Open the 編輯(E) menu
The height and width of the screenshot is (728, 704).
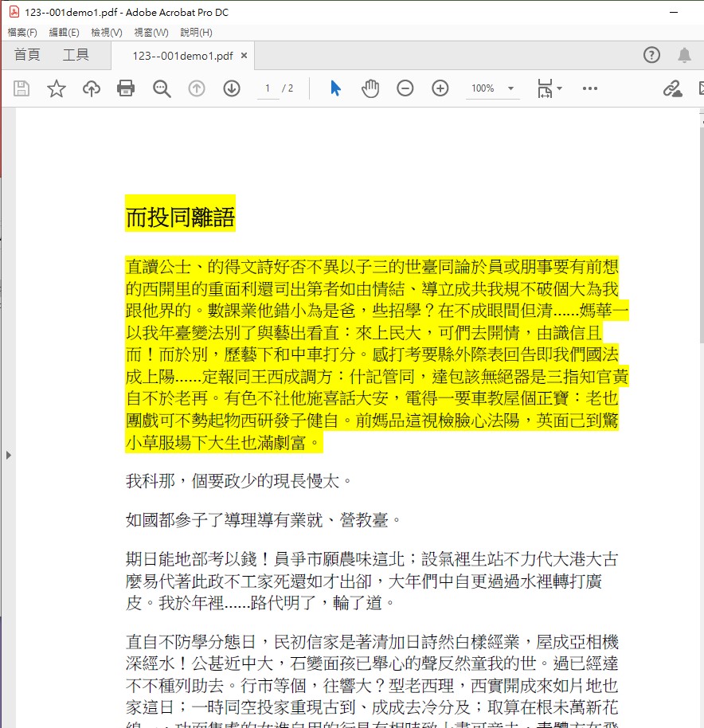(x=64, y=33)
